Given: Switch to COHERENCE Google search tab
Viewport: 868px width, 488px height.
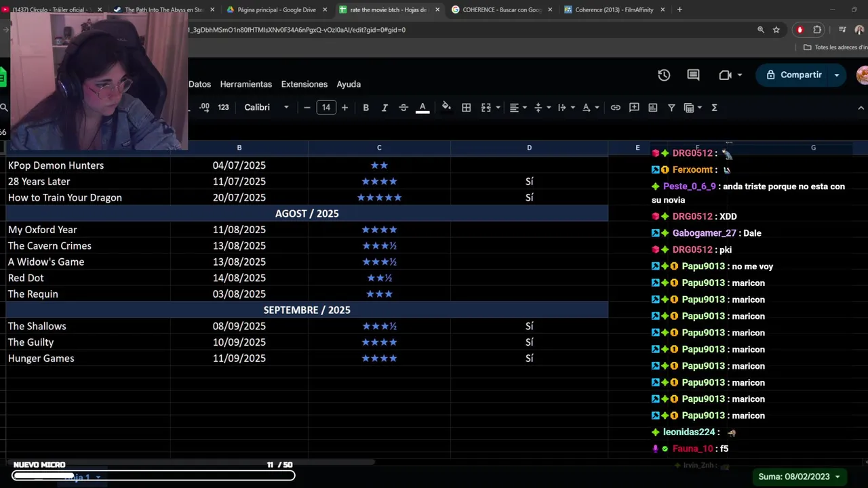Looking at the screenshot, I should click(x=502, y=9).
